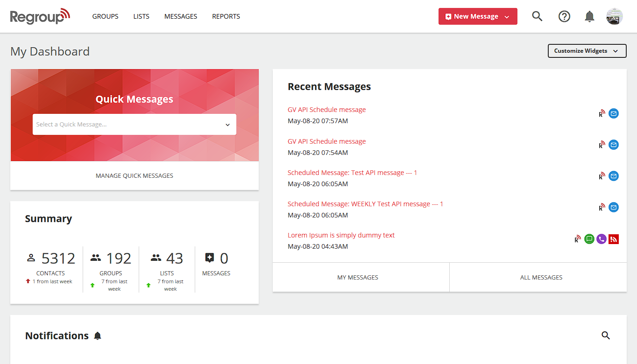Expand the New Message dropdown arrow
Screen dimensions: 637x364
pos(507,16)
